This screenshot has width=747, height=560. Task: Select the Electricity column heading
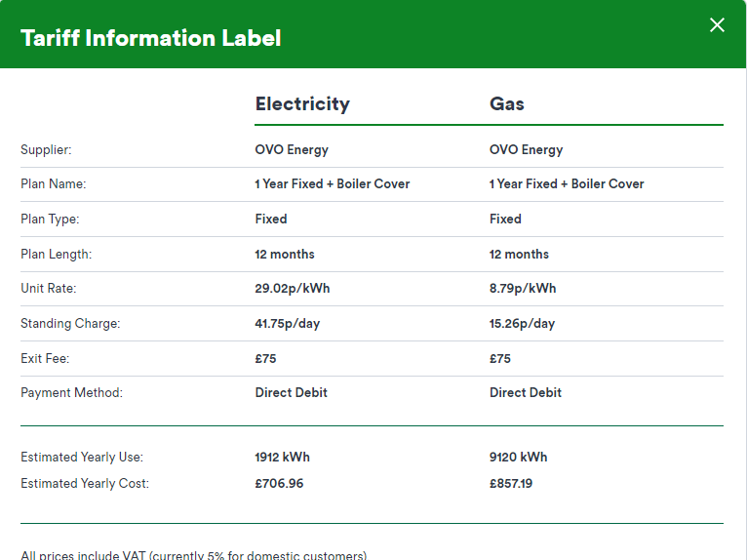coord(302,103)
